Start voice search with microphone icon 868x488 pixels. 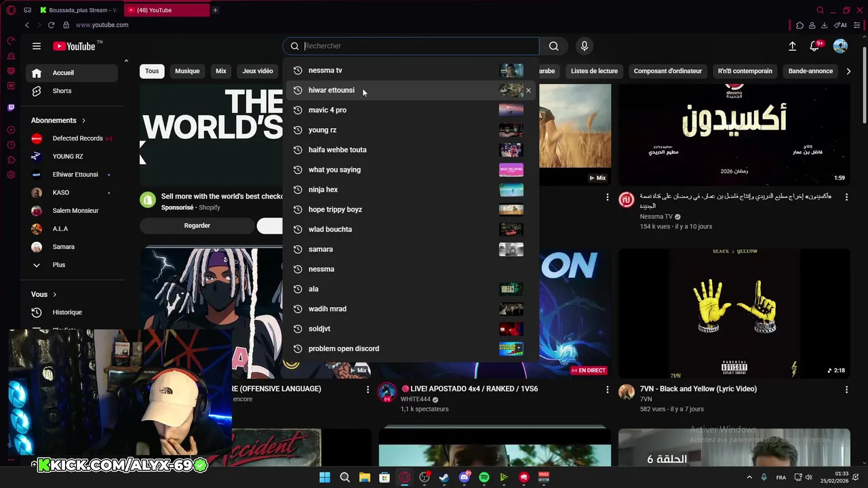[x=585, y=46]
